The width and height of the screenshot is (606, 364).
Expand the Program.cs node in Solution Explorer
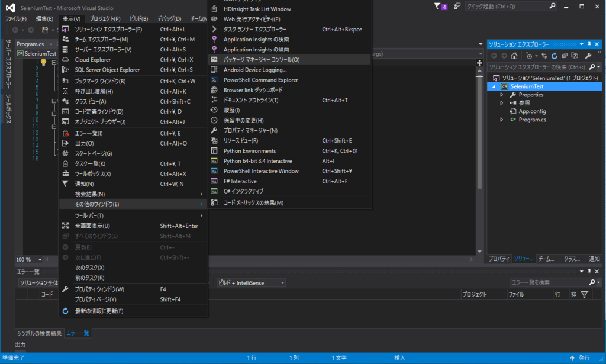(x=502, y=120)
